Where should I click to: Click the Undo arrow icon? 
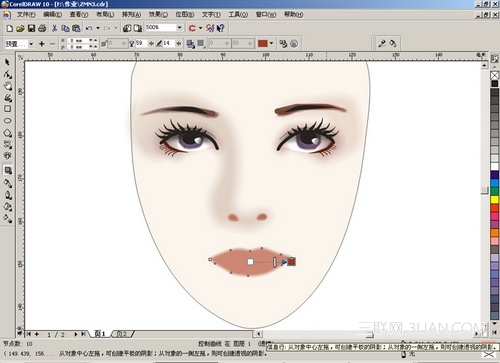coord(89,28)
